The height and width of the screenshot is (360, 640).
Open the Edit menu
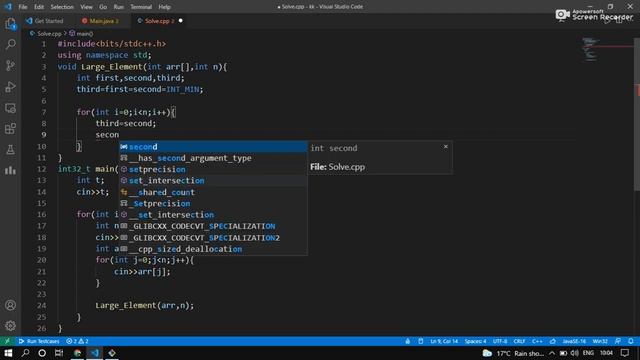(x=39, y=7)
